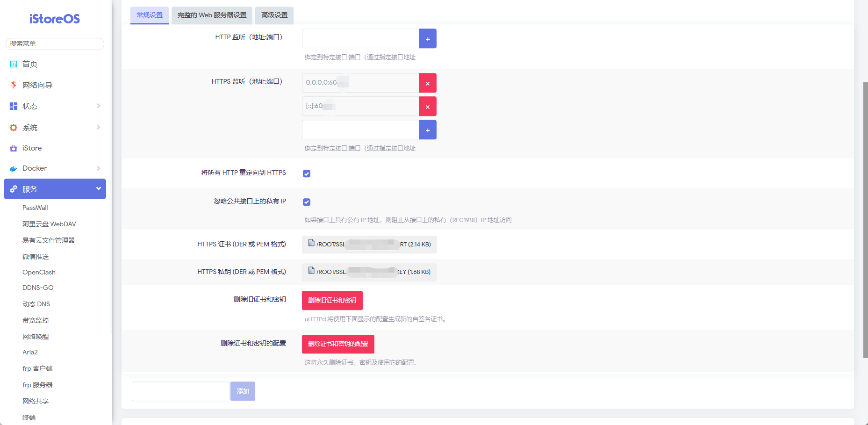Image resolution: width=868 pixels, height=425 pixels.
Task: Click the 搜索菜单 search field
Action: 55,43
